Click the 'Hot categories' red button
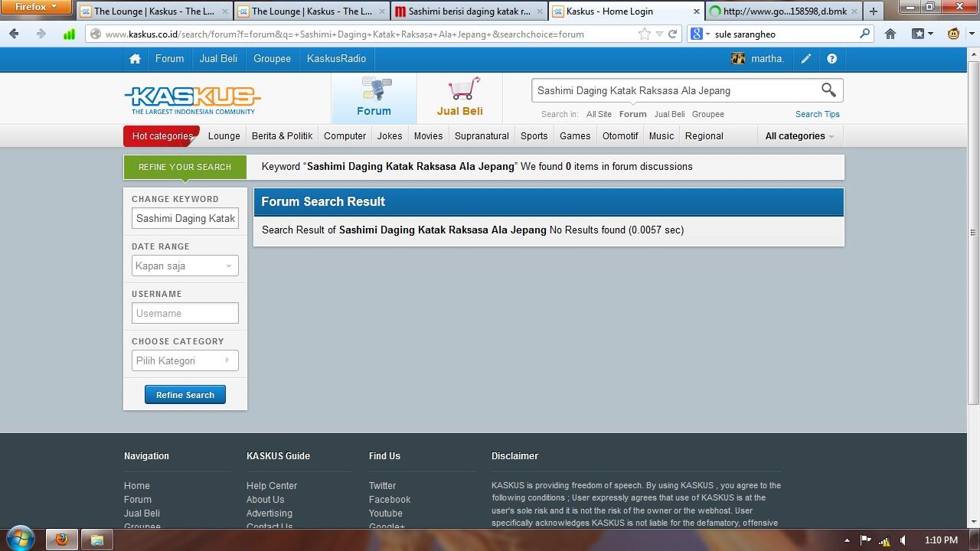 [162, 136]
